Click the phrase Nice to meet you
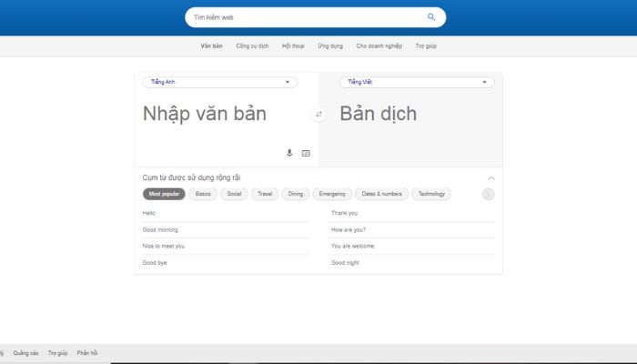Image resolution: width=637 pixels, height=364 pixels. (163, 246)
